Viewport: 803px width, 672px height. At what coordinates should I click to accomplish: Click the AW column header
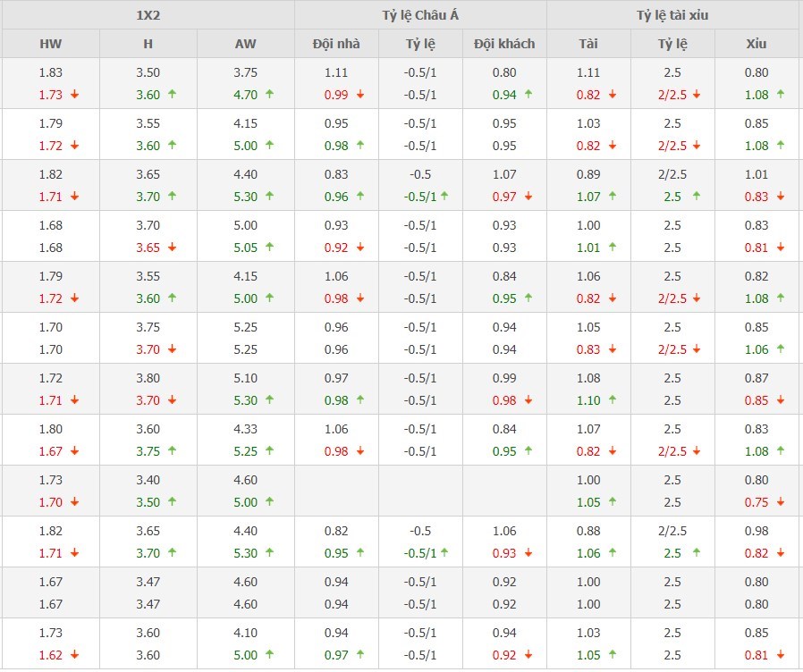(x=245, y=44)
